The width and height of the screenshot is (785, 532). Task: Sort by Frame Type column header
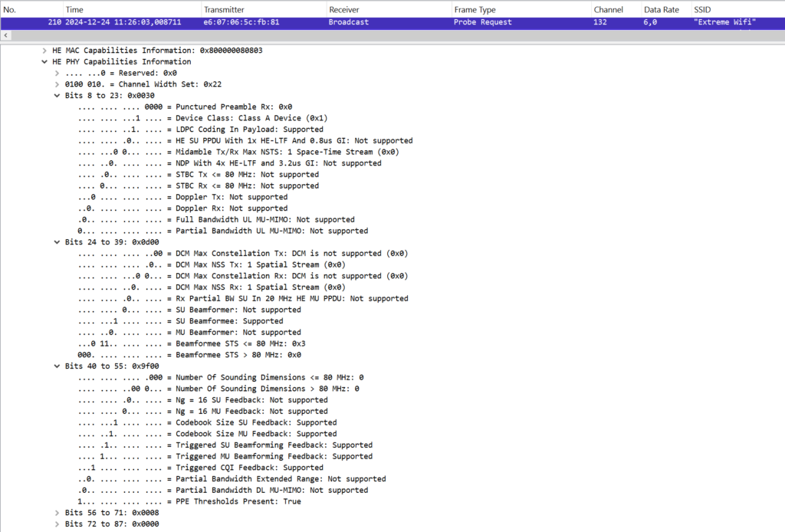click(521, 9)
